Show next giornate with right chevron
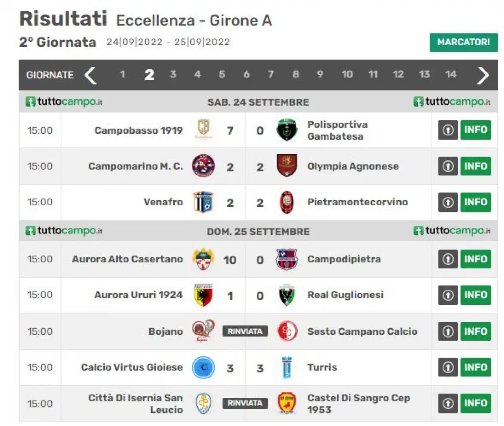Viewport: 504px width, 426px height. click(482, 75)
